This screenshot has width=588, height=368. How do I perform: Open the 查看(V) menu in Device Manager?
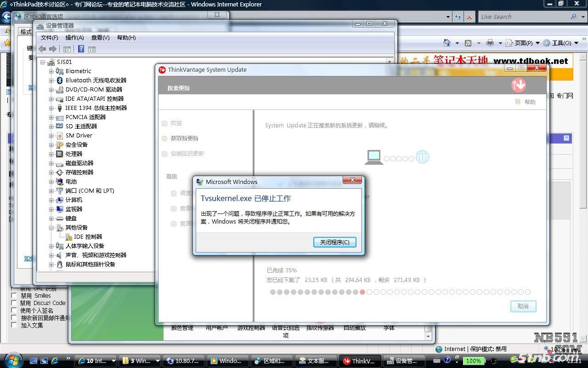point(100,38)
